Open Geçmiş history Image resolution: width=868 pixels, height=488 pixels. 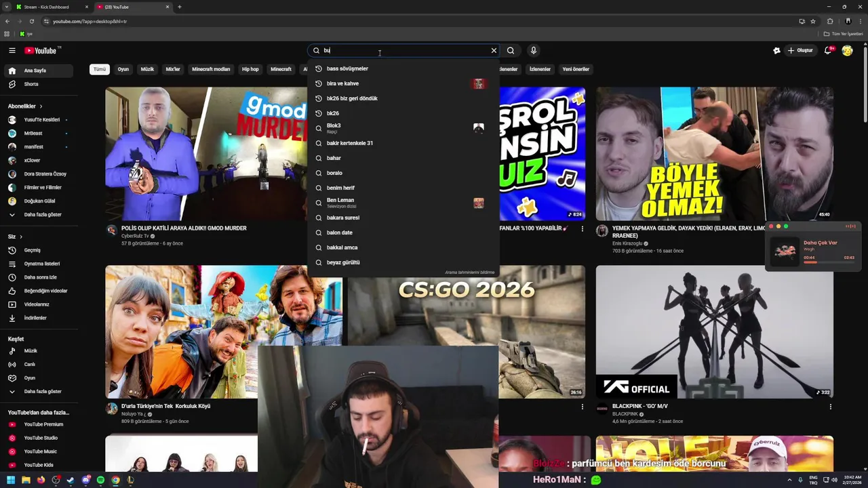(38, 250)
